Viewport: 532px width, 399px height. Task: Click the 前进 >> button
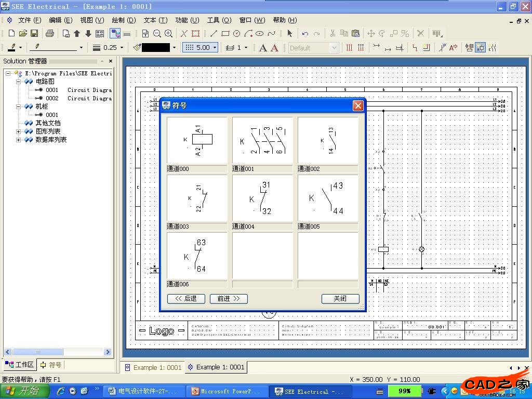[x=229, y=299]
